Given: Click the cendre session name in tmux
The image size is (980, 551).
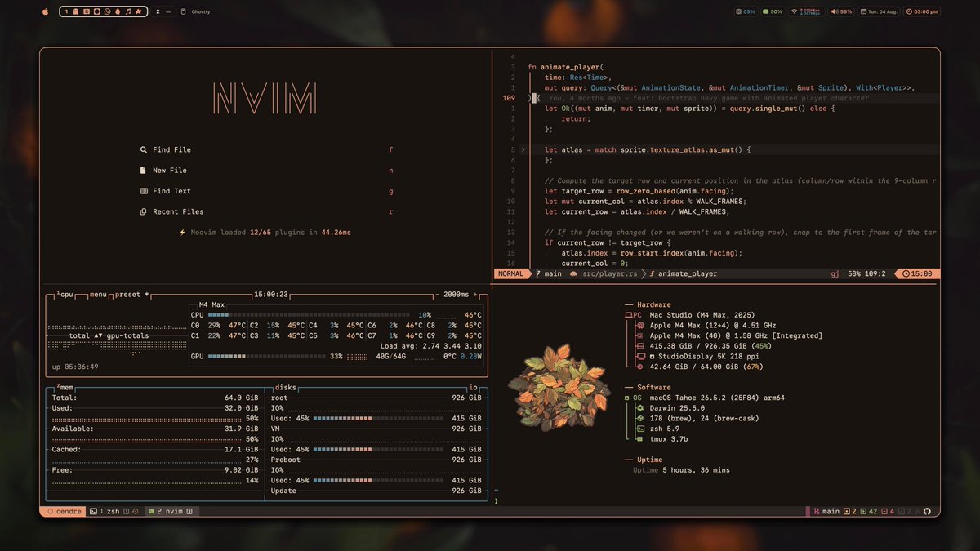Looking at the screenshot, I should click(x=62, y=511).
